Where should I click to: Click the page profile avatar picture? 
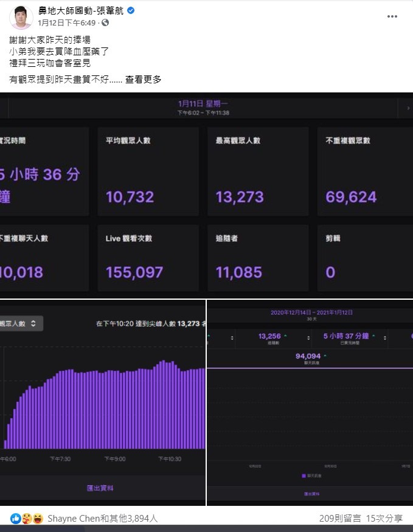pos(21,17)
